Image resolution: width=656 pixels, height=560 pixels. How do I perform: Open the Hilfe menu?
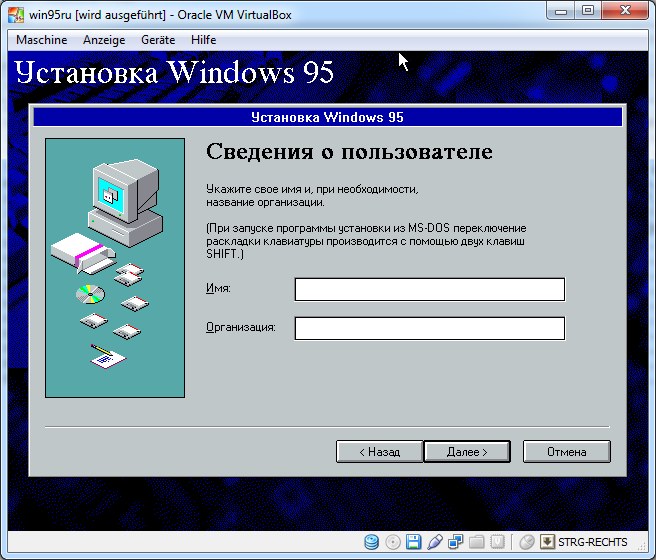pyautogui.click(x=203, y=40)
